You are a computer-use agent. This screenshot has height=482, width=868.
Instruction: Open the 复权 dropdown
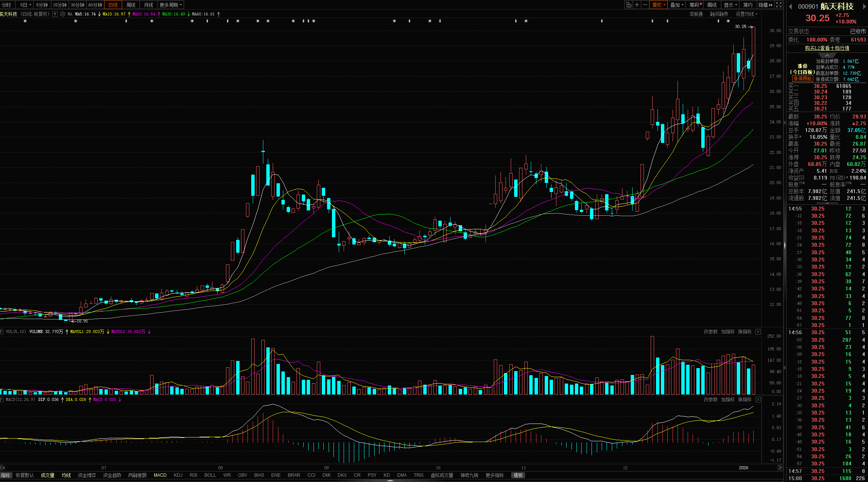[659, 5]
